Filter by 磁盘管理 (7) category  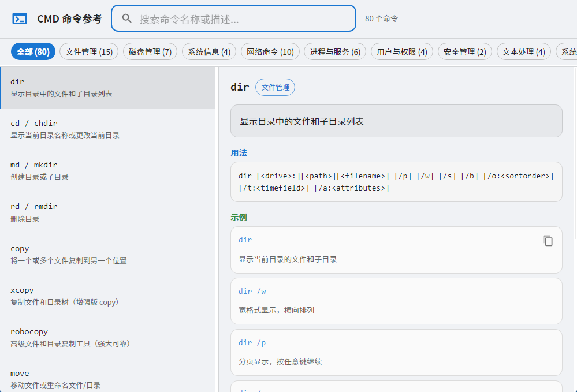coord(150,52)
